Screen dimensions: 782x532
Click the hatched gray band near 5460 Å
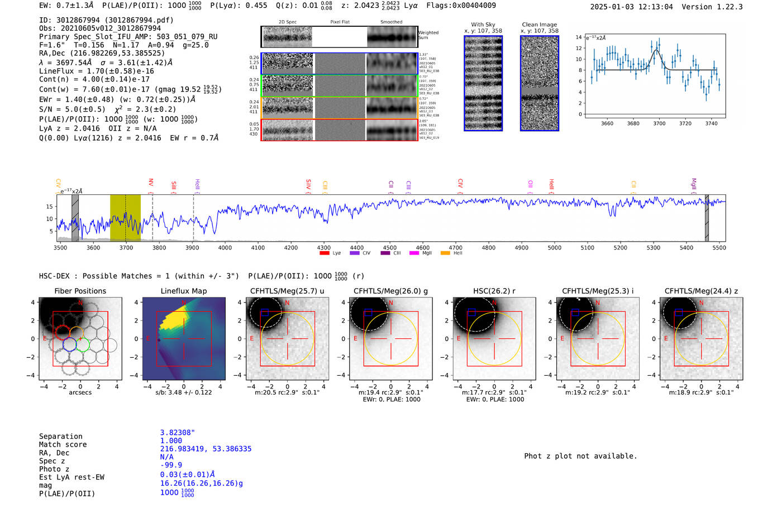click(707, 218)
